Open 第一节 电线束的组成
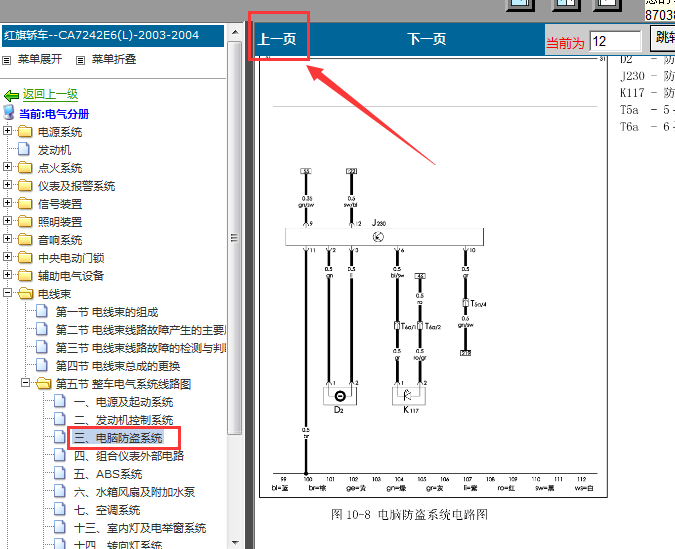The image size is (675, 549). (x=107, y=312)
